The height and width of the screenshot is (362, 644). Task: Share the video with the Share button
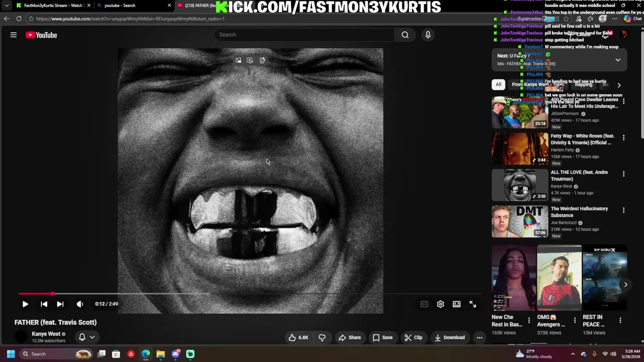350,337
